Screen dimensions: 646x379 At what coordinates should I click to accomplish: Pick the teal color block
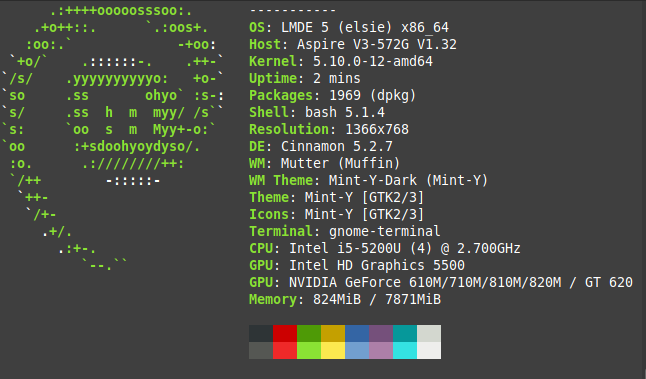click(405, 333)
